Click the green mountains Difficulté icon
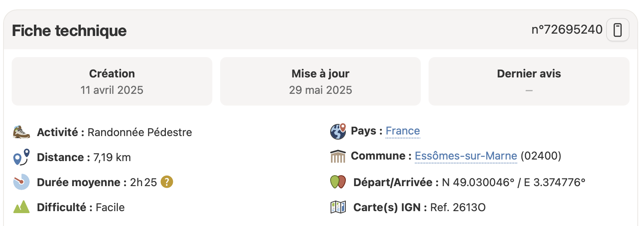Image resolution: width=644 pixels, height=226 pixels. tap(21, 207)
